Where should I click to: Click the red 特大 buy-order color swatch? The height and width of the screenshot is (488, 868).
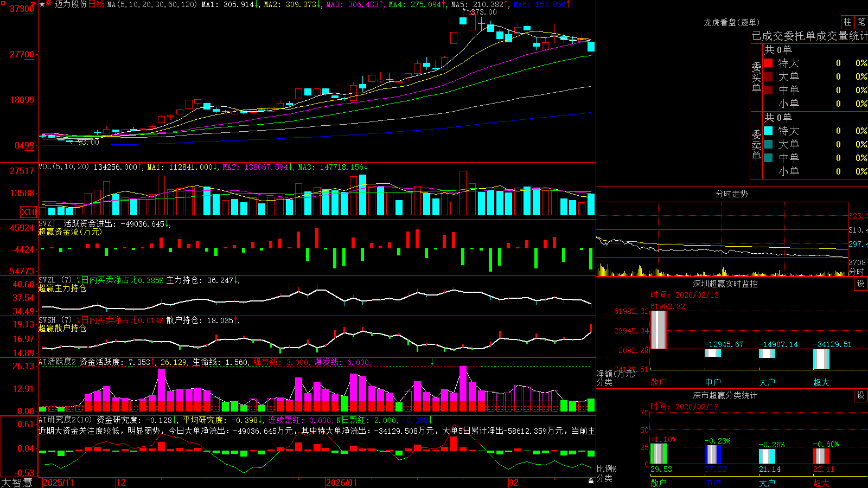click(768, 63)
